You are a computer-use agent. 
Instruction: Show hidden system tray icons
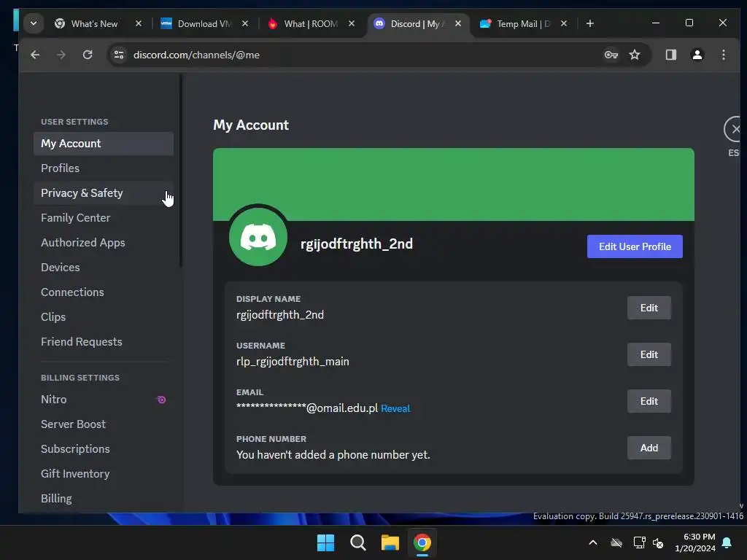pyautogui.click(x=593, y=542)
